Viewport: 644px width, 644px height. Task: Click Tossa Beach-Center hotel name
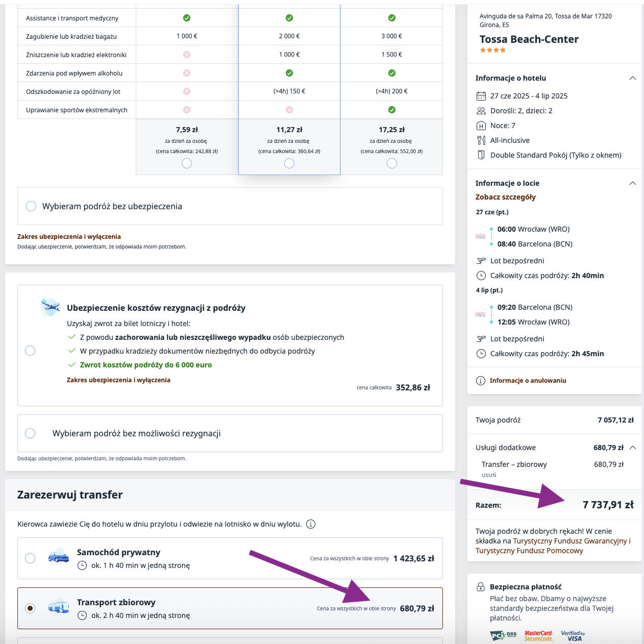point(529,39)
